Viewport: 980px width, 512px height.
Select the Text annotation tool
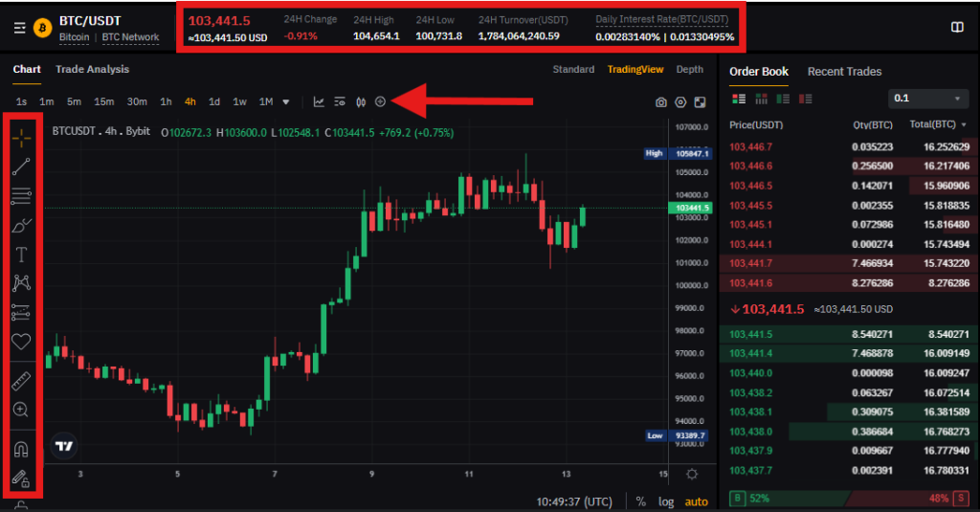[x=21, y=255]
